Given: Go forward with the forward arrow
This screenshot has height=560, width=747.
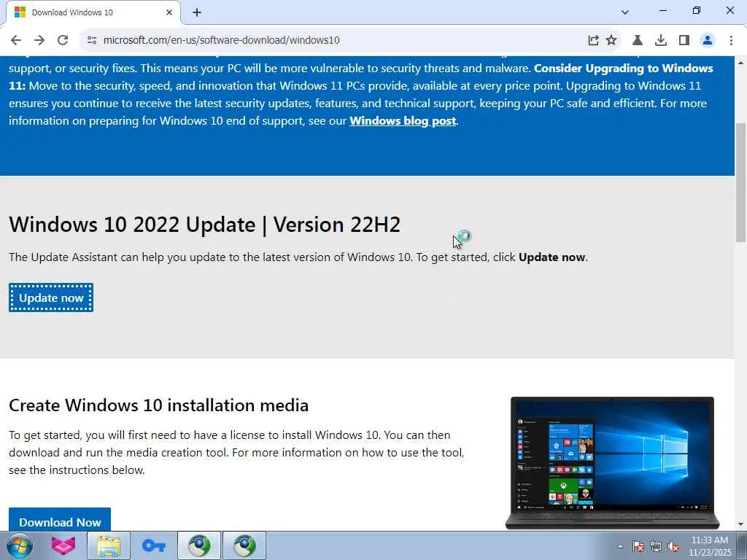Looking at the screenshot, I should 39,40.
